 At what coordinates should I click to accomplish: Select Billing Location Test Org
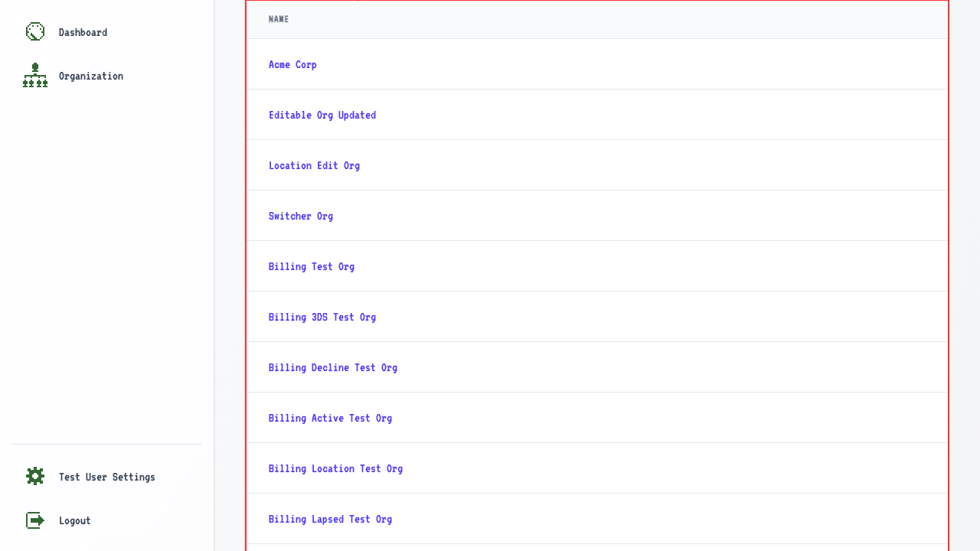[335, 468]
